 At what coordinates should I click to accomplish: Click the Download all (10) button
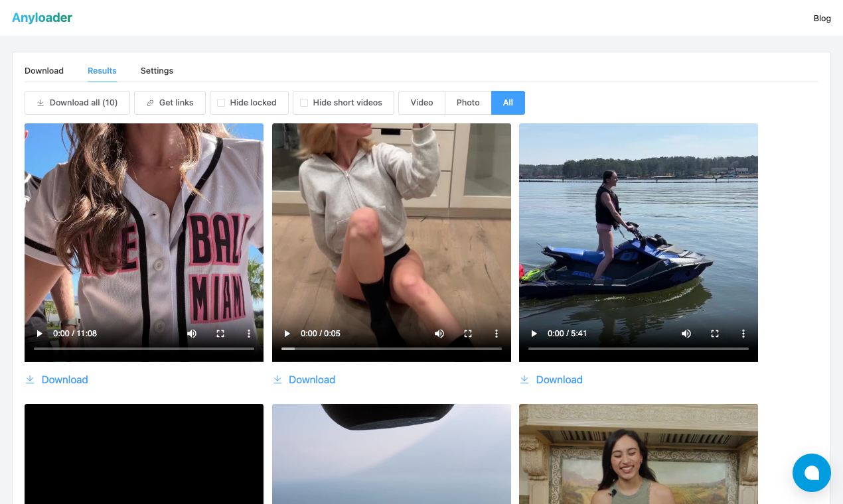click(x=77, y=103)
